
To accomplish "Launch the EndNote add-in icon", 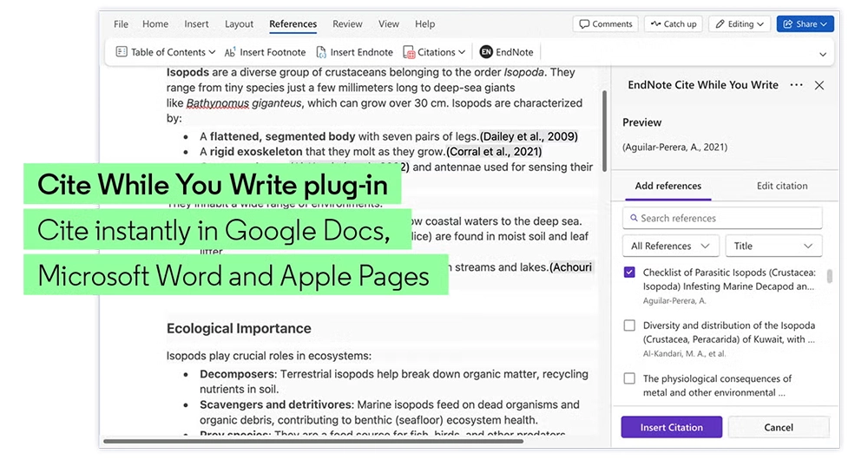I will point(486,52).
